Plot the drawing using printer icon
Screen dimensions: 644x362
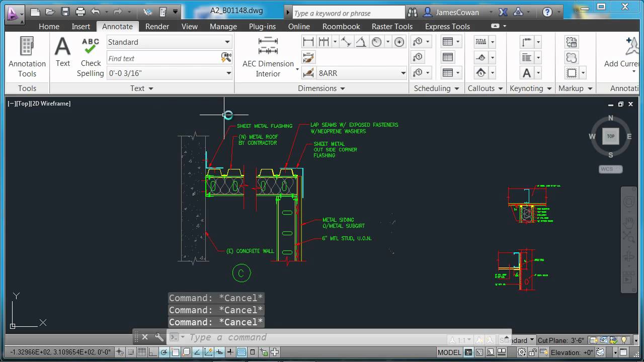click(80, 12)
